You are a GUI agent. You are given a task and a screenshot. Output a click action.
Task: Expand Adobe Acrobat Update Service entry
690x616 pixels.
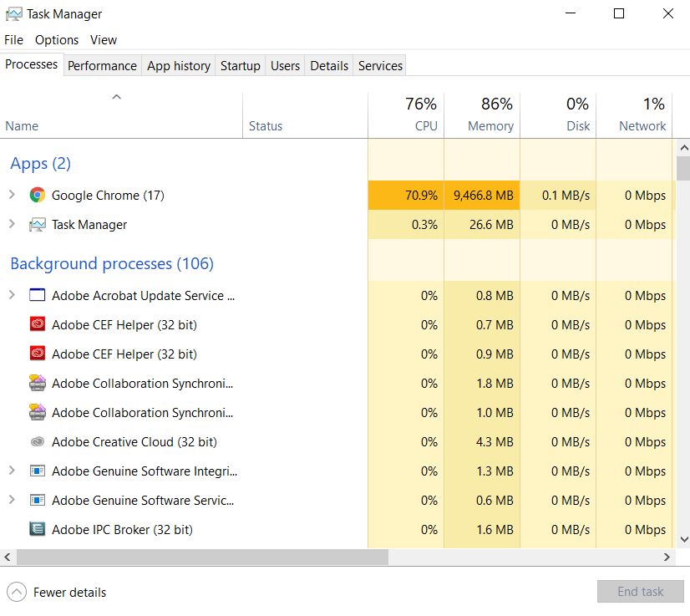pos(12,296)
